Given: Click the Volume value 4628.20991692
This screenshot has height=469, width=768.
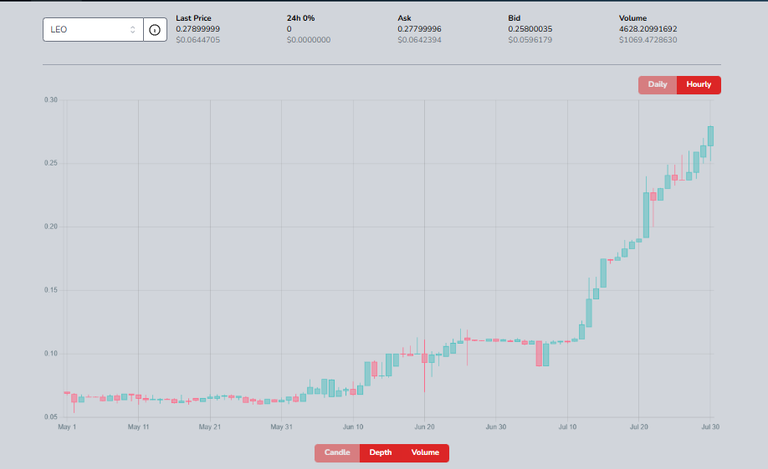Looking at the screenshot, I should (648, 29).
